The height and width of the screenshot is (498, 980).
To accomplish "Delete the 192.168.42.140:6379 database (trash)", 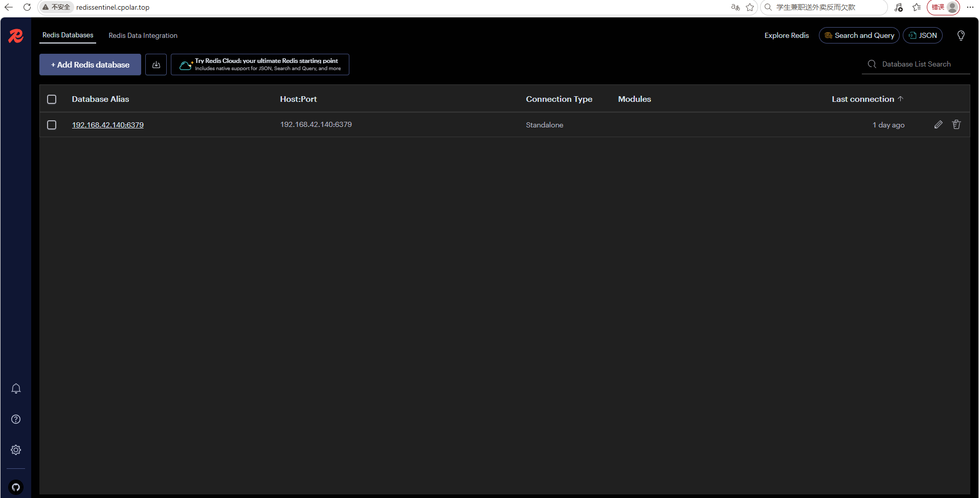I will pyautogui.click(x=956, y=124).
